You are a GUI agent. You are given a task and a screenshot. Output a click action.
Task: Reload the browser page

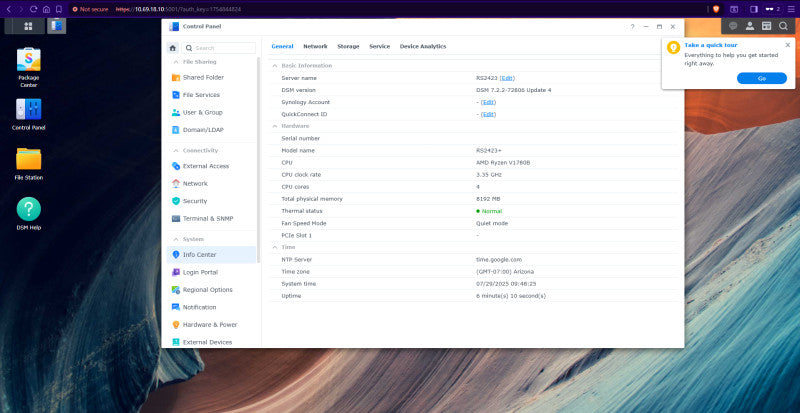(x=34, y=9)
